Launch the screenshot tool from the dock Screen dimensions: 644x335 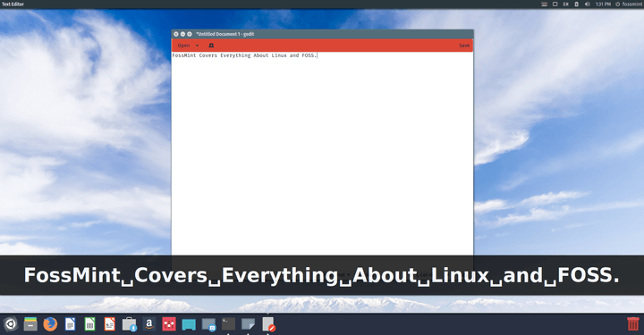coord(208,324)
